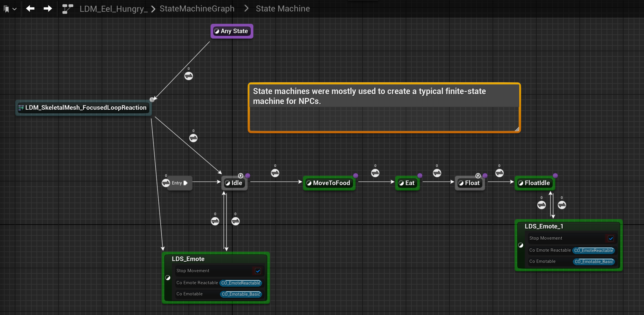Viewport: 644px width, 315px height.
Task: Open Co Emotable picker in LDS_Emote
Action: tap(241, 294)
